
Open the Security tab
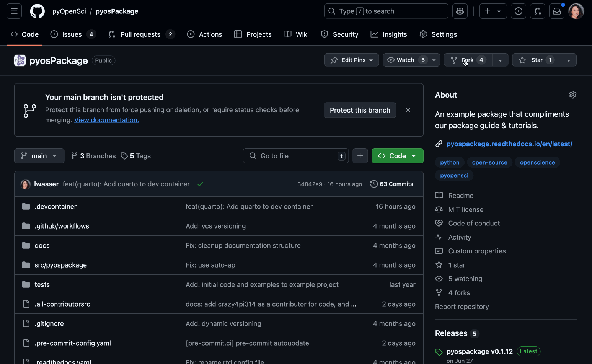pos(339,34)
